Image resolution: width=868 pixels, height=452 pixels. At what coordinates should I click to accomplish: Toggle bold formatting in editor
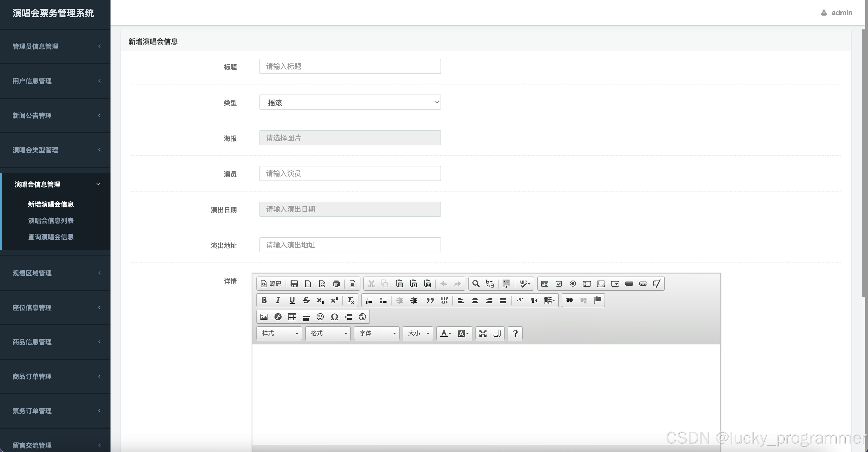264,300
